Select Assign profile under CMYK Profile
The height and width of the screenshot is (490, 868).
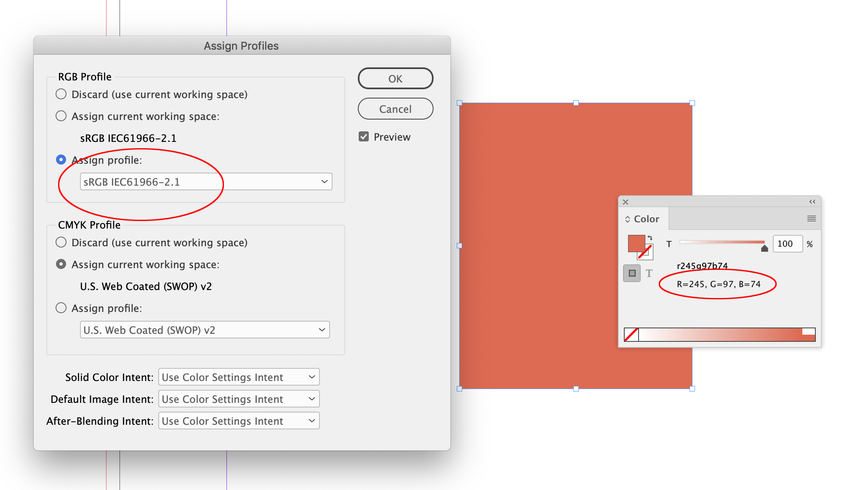click(61, 308)
